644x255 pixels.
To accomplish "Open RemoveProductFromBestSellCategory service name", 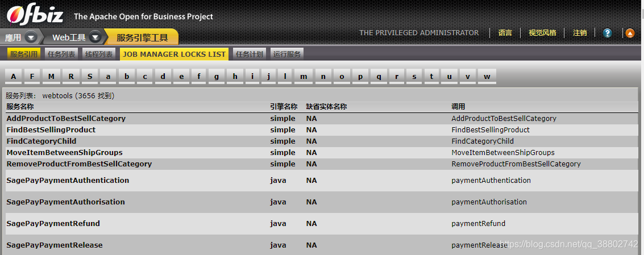I will tap(79, 164).
